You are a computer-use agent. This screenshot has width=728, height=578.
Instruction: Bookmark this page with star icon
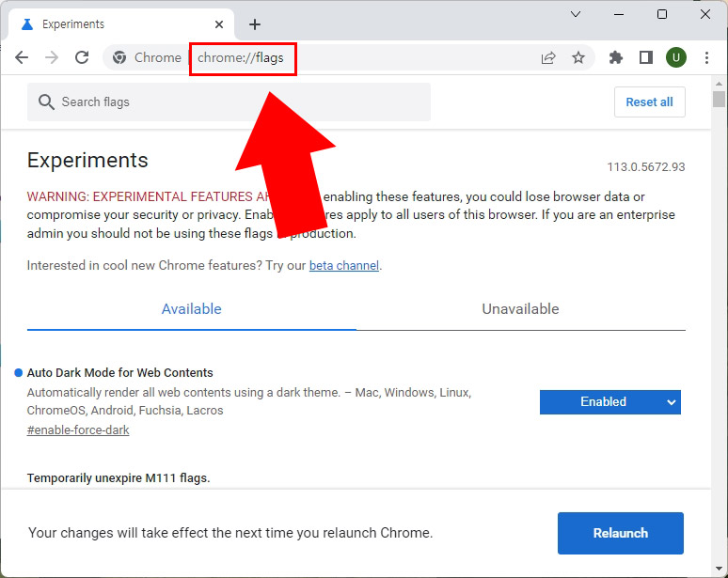coord(578,57)
